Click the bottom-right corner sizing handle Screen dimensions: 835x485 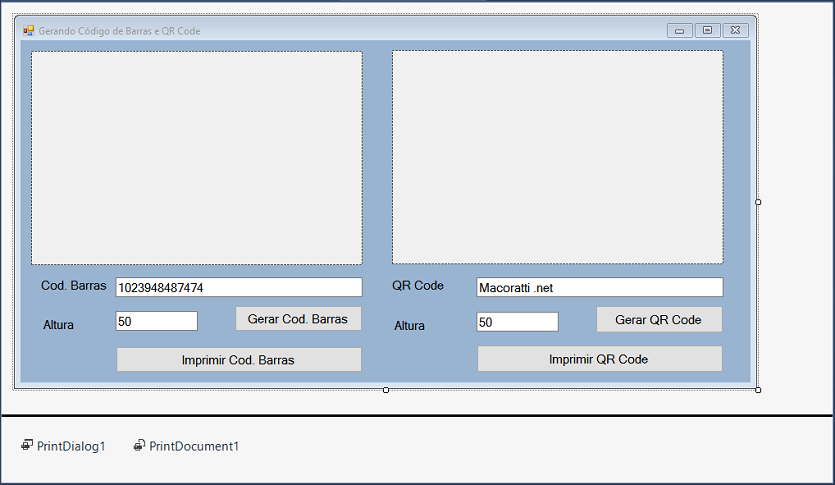coord(758,390)
